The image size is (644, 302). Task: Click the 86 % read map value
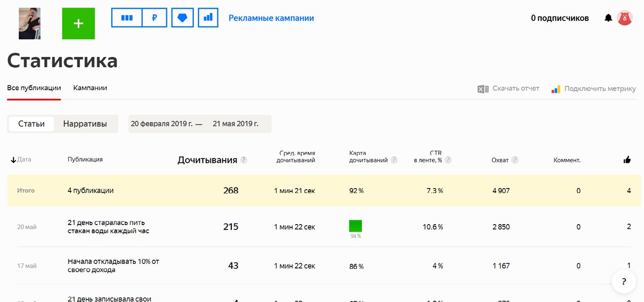356,266
